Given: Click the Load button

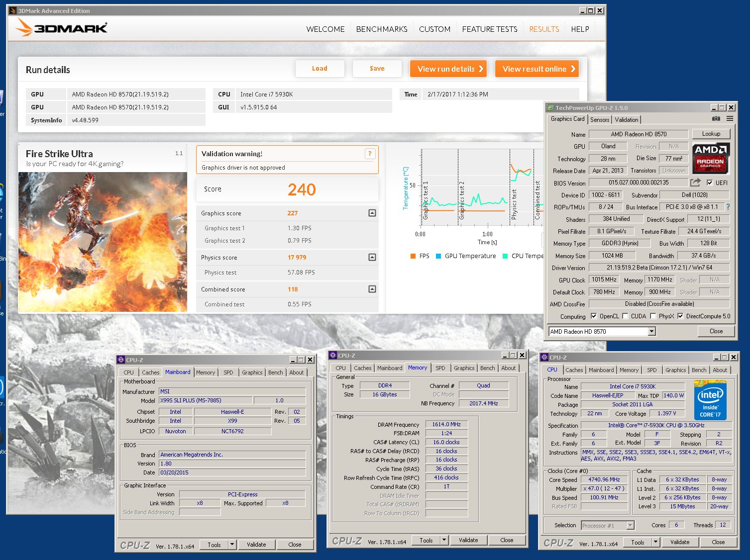Looking at the screenshot, I should pos(320,69).
